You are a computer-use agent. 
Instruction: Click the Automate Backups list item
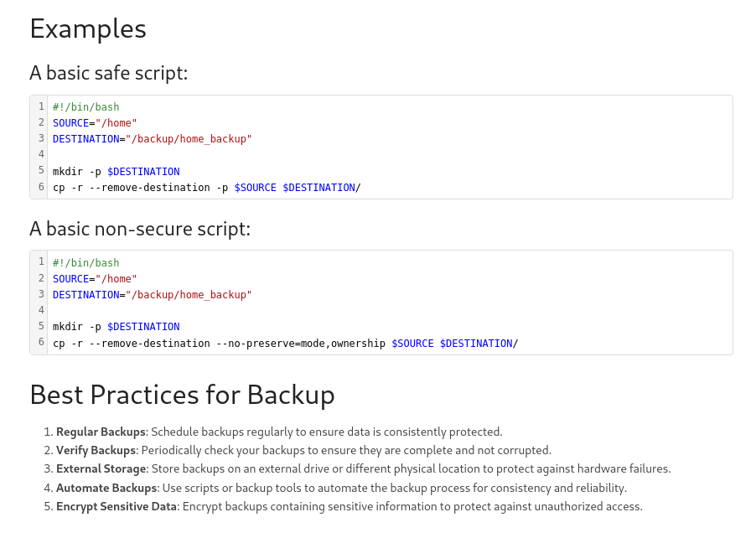pos(340,488)
